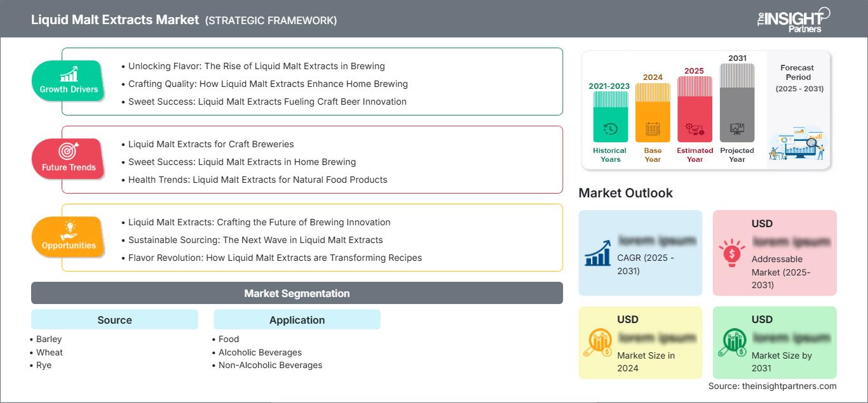The image size is (868, 403).
Task: Click the 'Historical Years' caption
Action: point(610,155)
